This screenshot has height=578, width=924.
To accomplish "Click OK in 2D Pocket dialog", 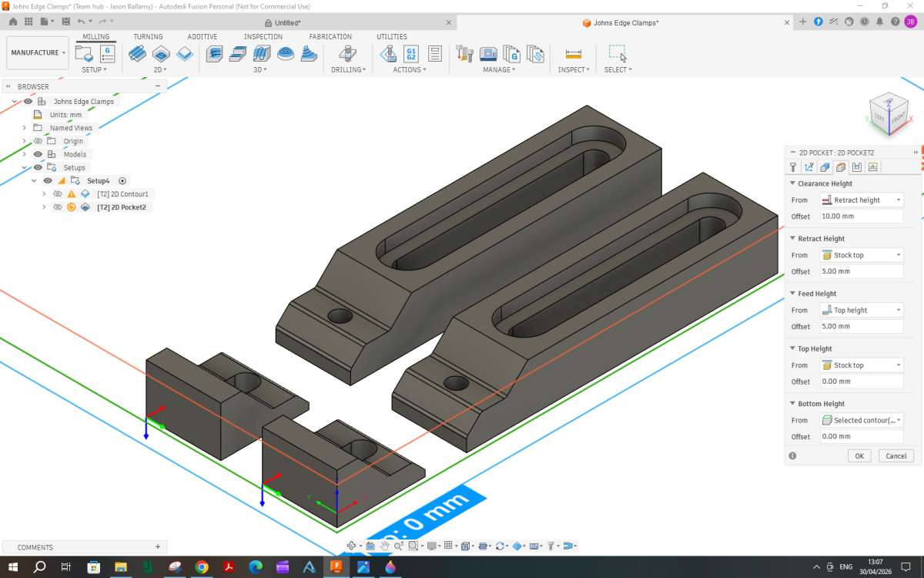I will [859, 455].
